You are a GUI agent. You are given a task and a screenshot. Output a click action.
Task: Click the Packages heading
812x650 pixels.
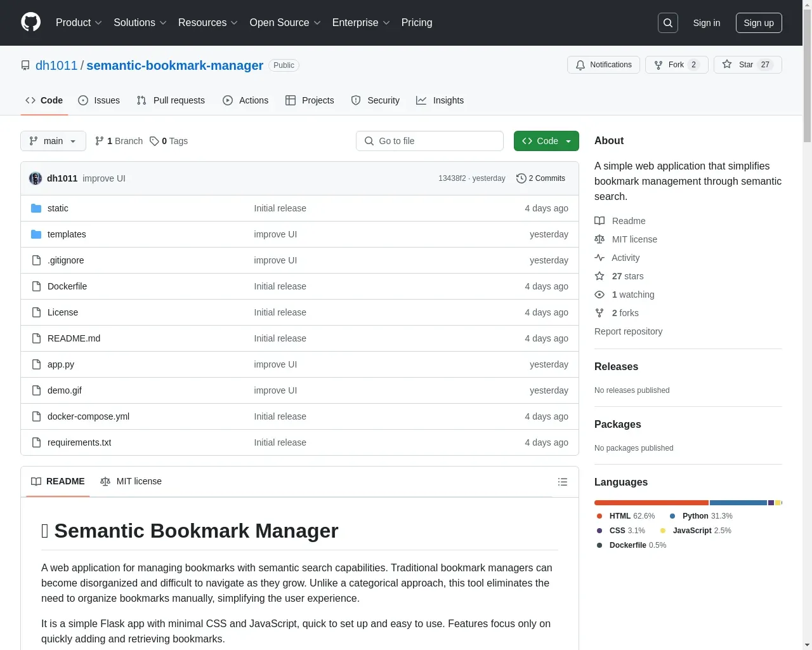(617, 425)
